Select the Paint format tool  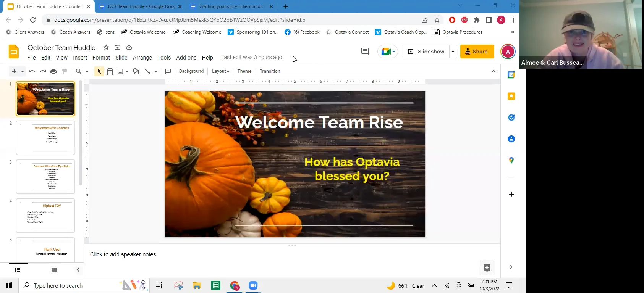pyautogui.click(x=64, y=71)
